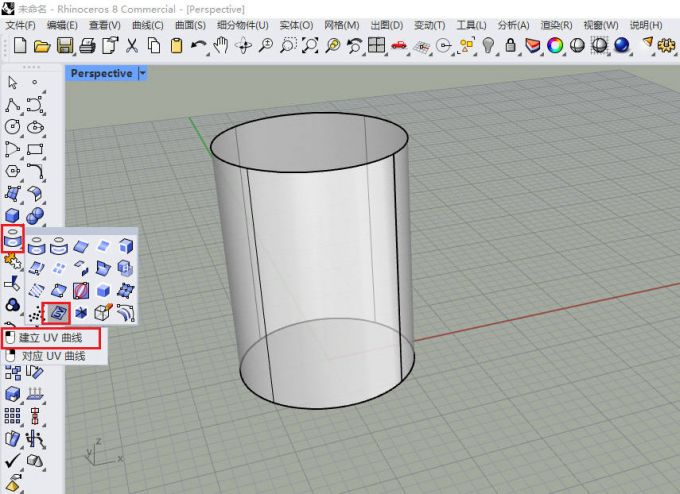Image resolution: width=680 pixels, height=494 pixels.
Task: Click the red car icon
Action: (x=399, y=45)
